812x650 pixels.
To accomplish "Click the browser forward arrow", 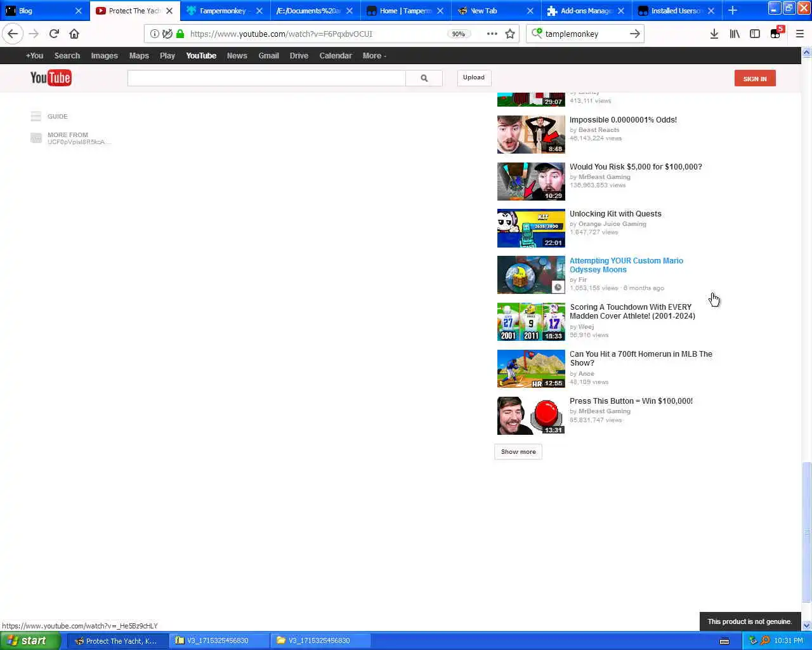I will coord(34,34).
